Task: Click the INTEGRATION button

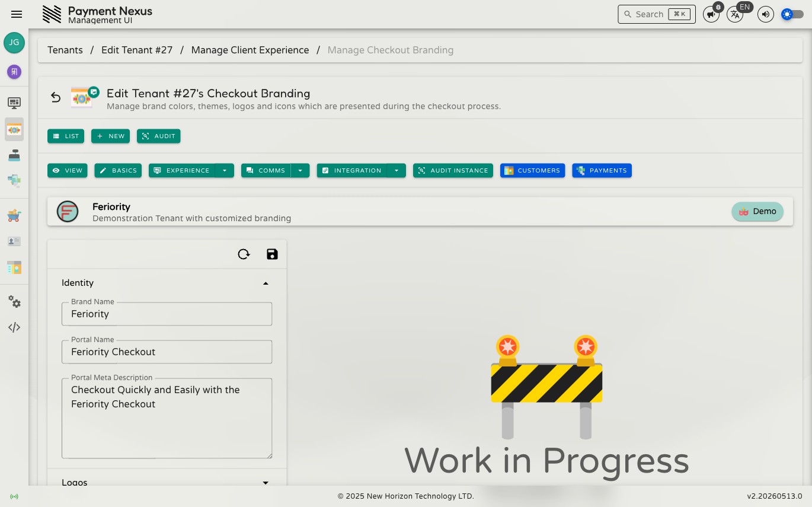Action: tap(351, 171)
